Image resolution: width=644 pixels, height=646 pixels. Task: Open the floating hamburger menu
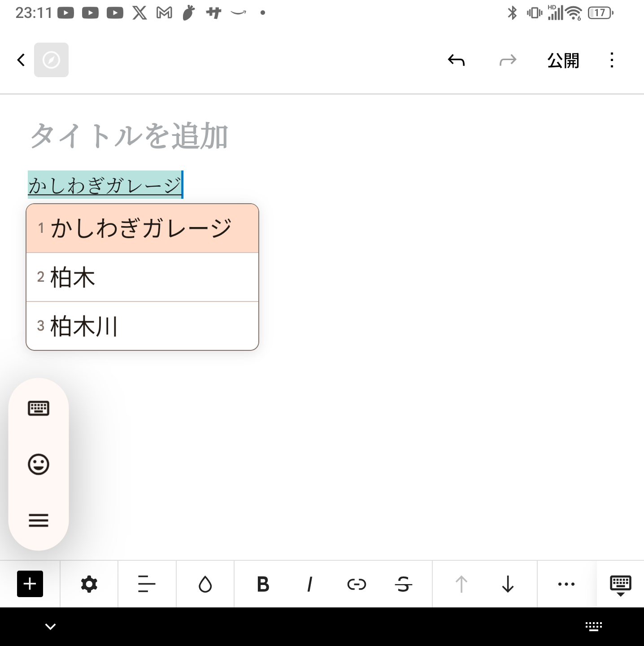coord(39,520)
